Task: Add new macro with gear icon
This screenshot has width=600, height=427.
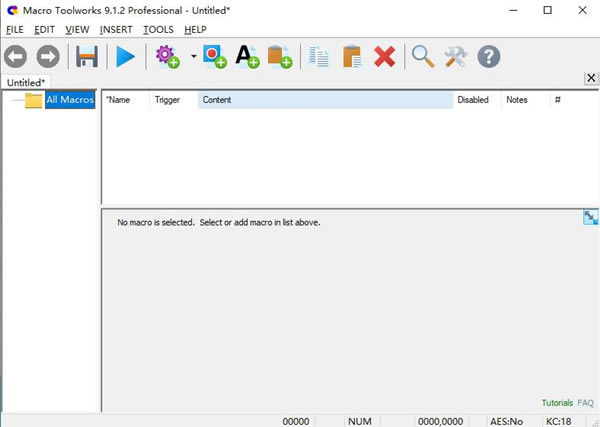Action: (x=168, y=57)
